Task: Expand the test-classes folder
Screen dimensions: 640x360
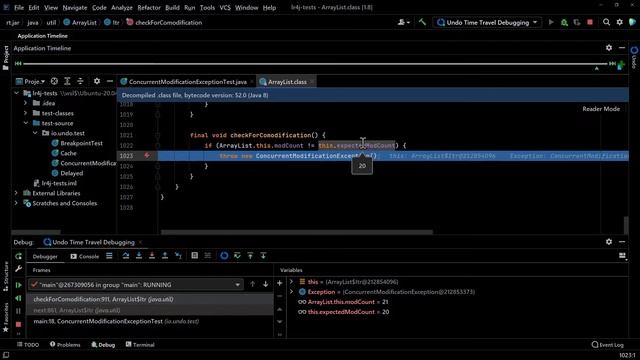Action: (25, 113)
